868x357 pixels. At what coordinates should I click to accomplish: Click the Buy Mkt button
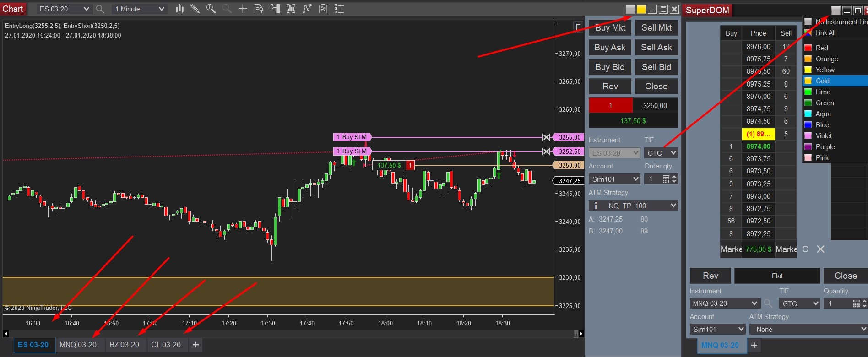[x=610, y=27]
